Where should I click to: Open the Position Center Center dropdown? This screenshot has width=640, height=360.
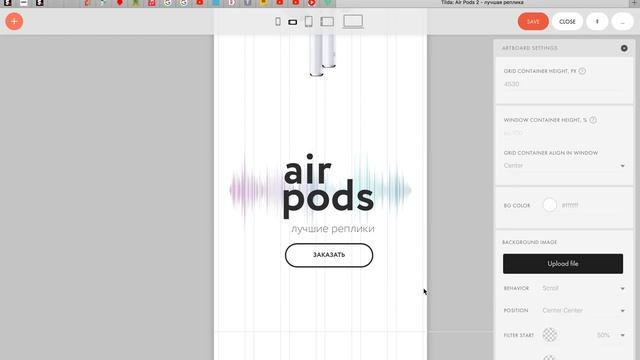click(x=583, y=311)
